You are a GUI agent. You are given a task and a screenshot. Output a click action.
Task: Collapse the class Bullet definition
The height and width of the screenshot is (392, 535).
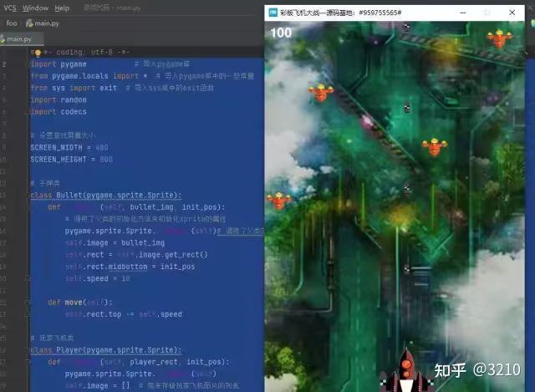28,195
